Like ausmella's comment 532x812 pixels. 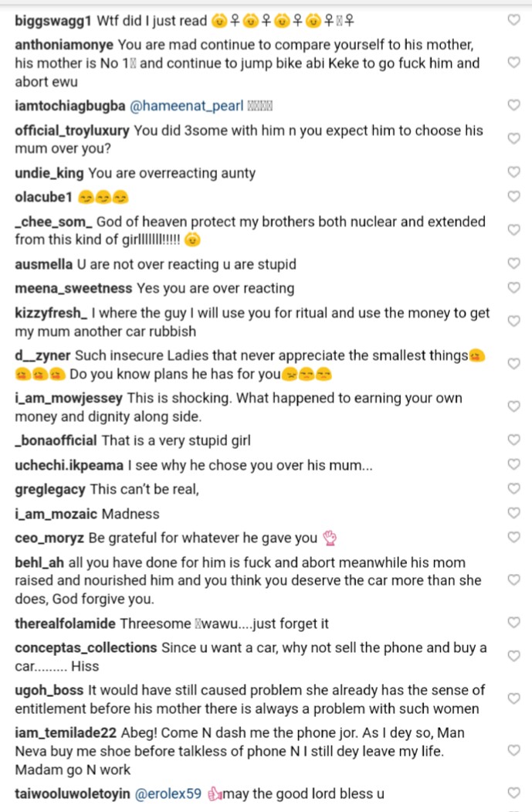(x=513, y=263)
